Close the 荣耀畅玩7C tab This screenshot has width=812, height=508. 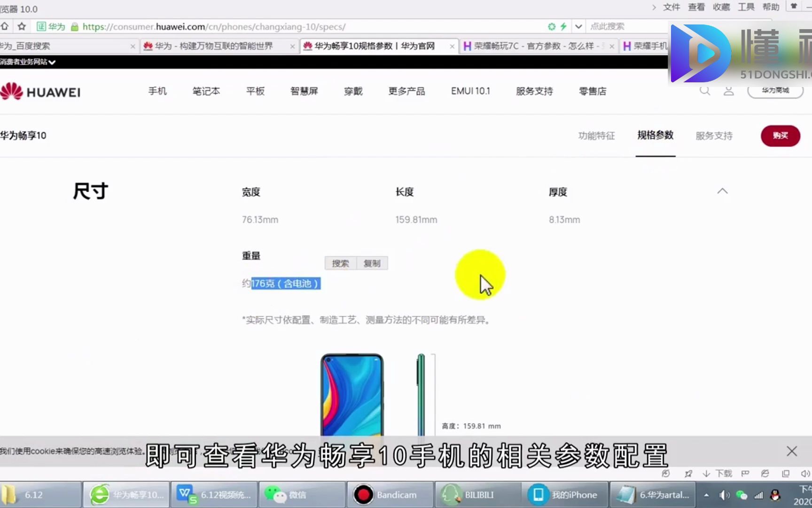[x=611, y=47]
